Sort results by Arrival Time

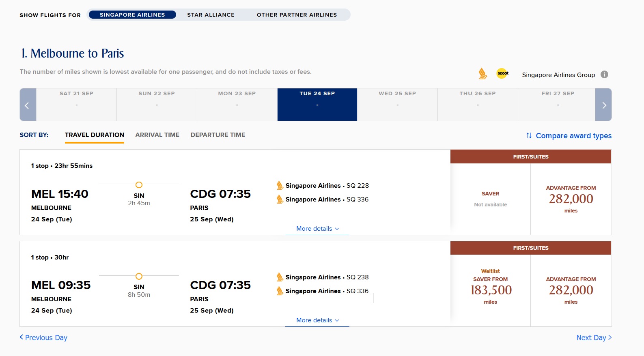click(157, 135)
